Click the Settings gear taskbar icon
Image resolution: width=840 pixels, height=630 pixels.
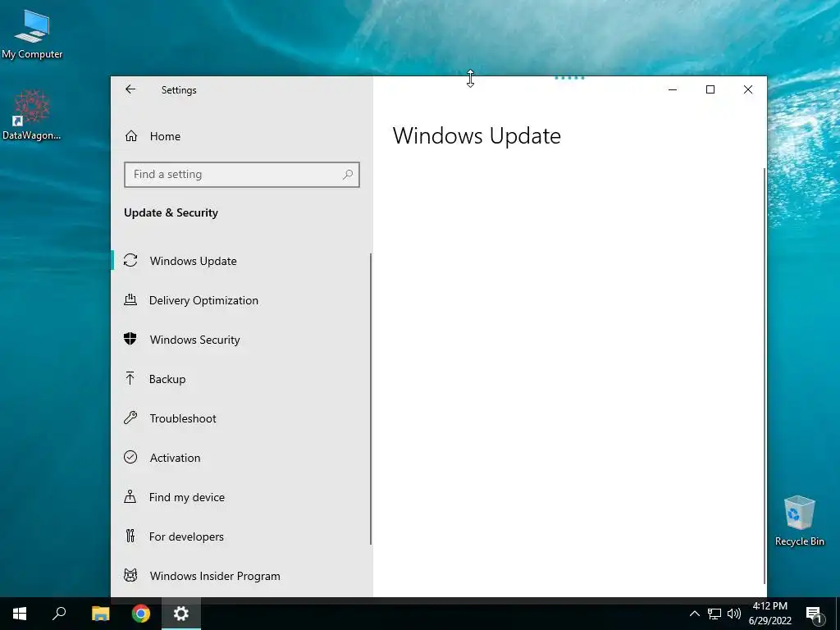[181, 614]
